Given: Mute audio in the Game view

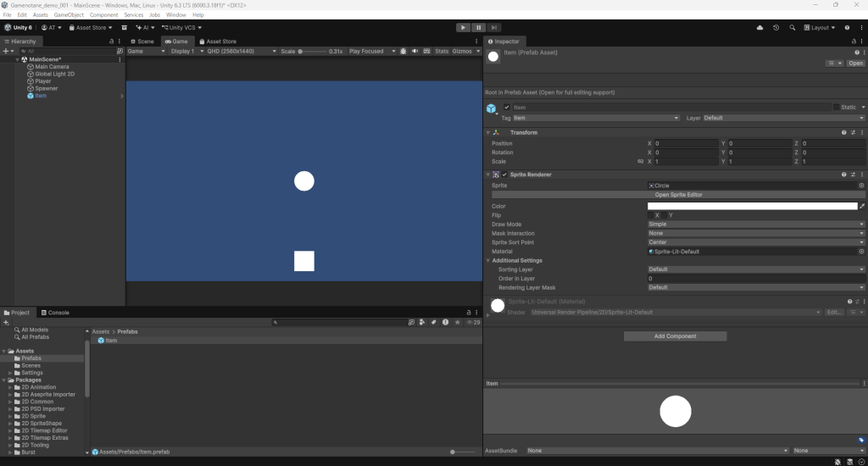Looking at the screenshot, I should (415, 51).
